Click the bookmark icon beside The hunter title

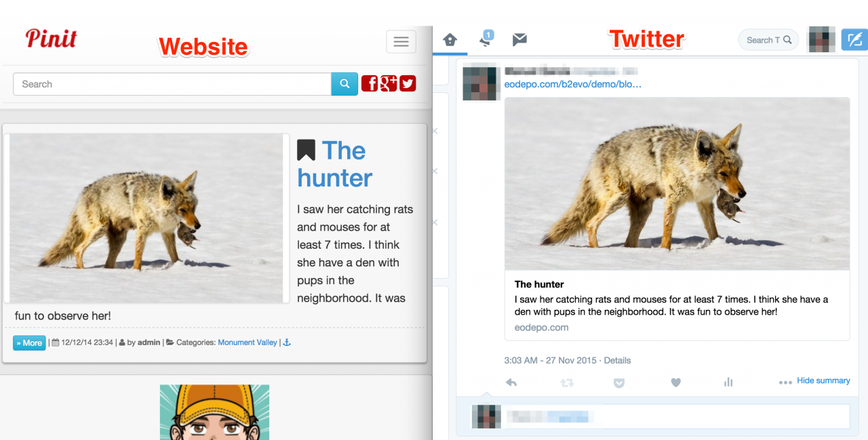[x=307, y=150]
